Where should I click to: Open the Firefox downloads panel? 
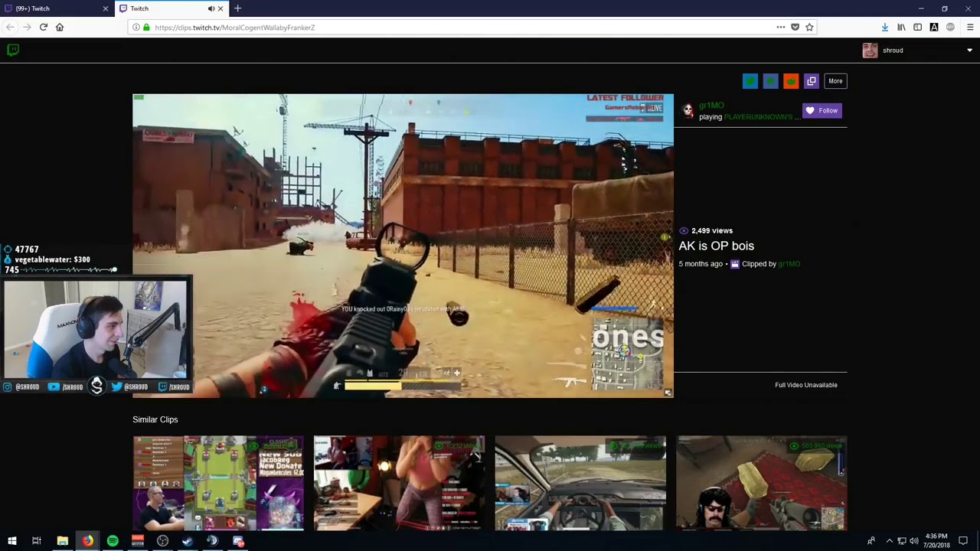coord(885,28)
